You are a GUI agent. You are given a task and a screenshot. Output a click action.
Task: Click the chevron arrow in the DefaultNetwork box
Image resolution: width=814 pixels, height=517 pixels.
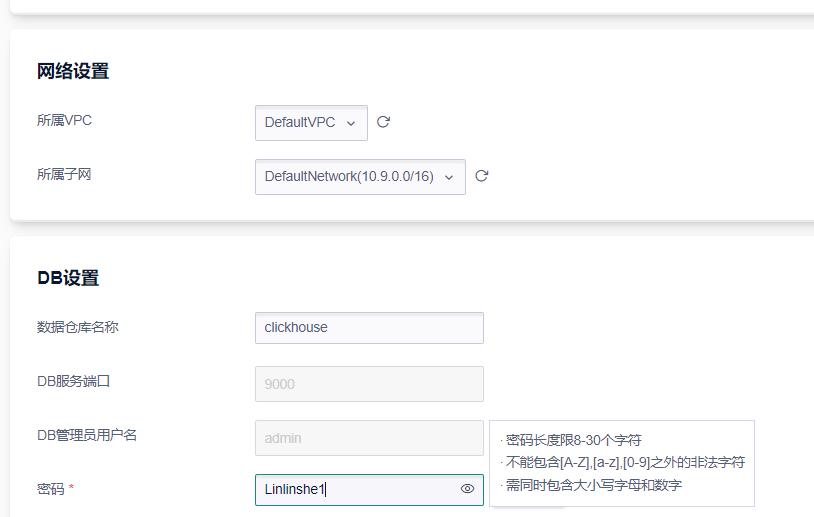pos(449,177)
